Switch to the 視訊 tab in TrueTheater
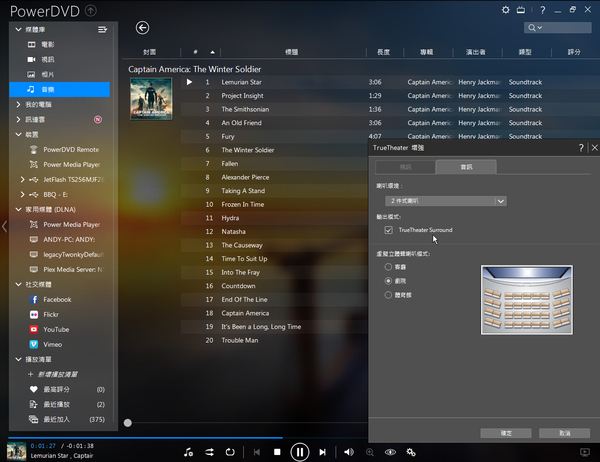The height and width of the screenshot is (462, 600). (405, 167)
